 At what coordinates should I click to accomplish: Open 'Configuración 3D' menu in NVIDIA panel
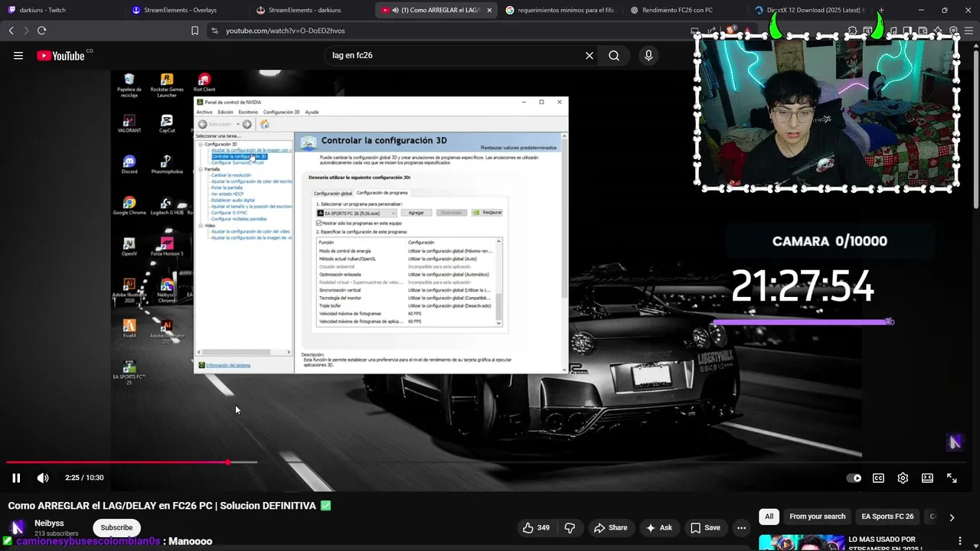click(282, 112)
